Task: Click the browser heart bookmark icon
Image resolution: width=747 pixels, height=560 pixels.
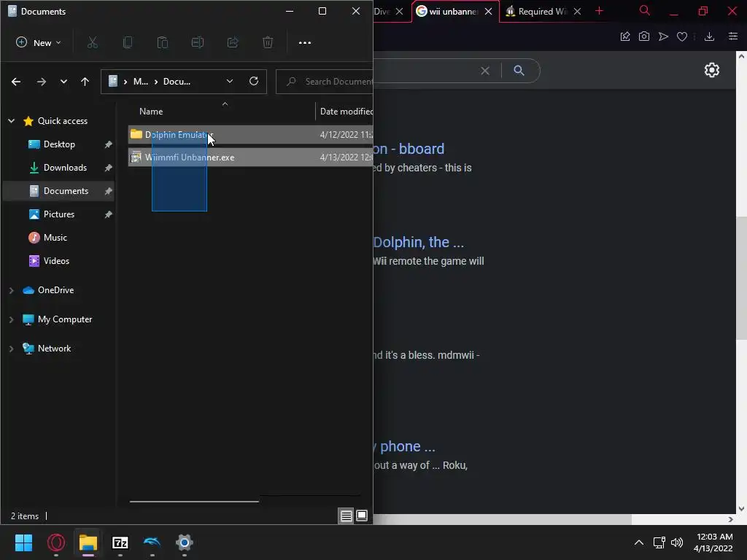Action: [682, 36]
